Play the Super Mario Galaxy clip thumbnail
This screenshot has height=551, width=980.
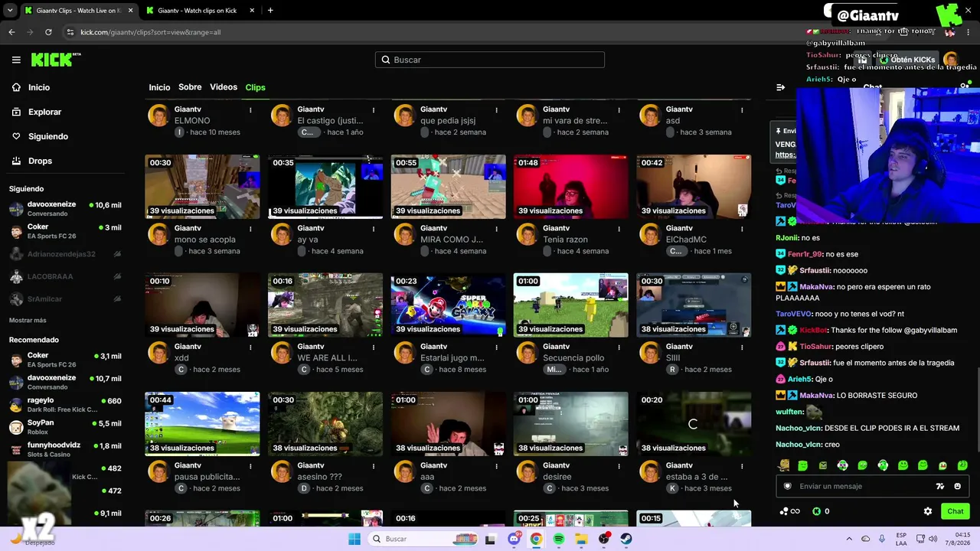click(448, 305)
